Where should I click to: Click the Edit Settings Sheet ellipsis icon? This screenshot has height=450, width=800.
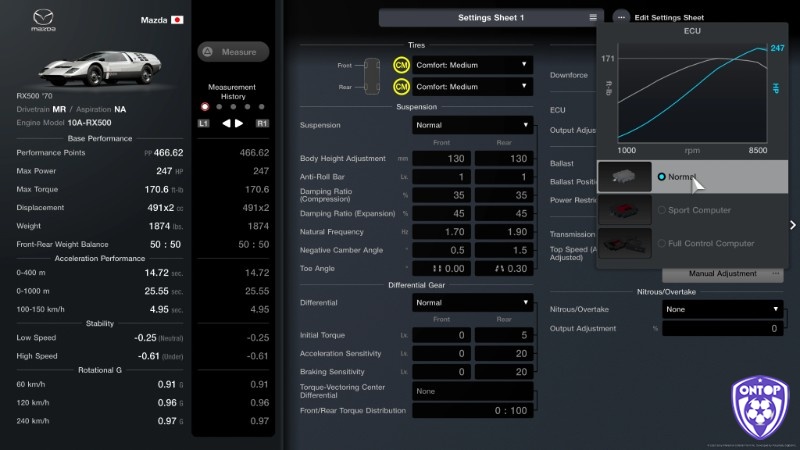tap(621, 17)
